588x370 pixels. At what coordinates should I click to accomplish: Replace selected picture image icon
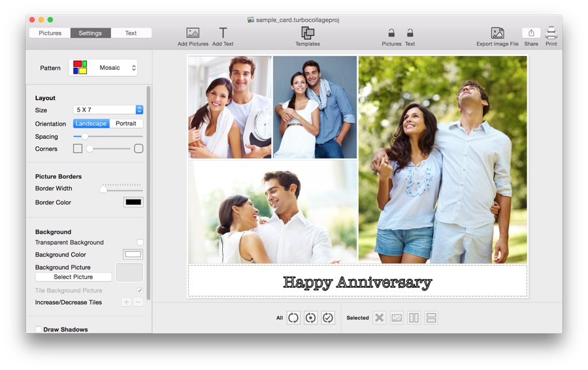pyautogui.click(x=397, y=318)
